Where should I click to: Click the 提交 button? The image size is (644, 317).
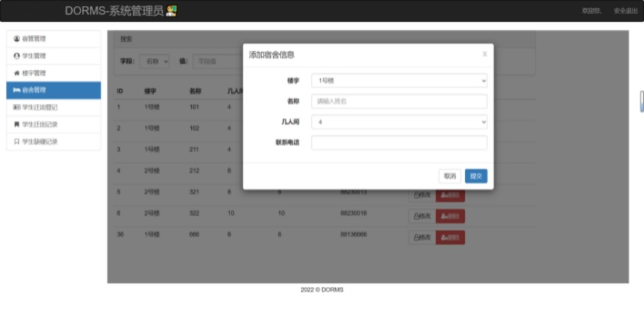tap(476, 176)
